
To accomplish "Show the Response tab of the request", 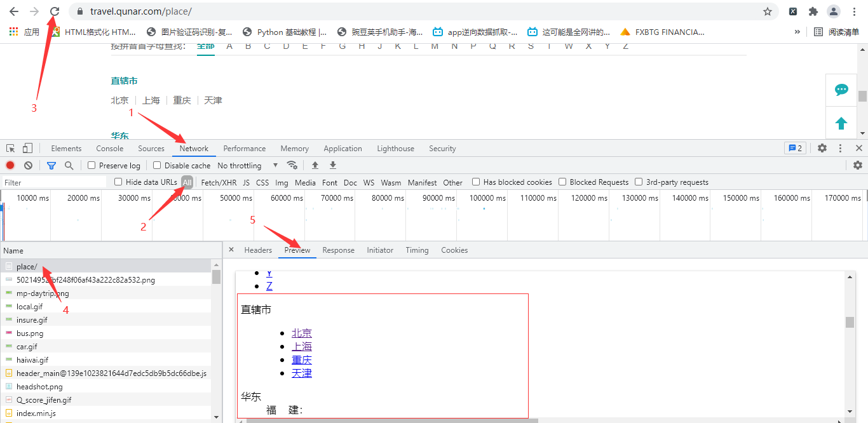I will pos(339,250).
